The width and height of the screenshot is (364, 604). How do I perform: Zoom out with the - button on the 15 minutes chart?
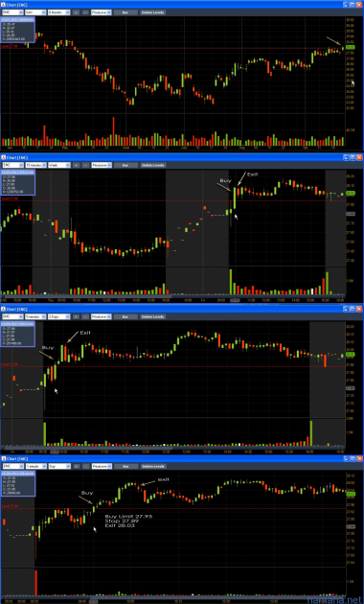click(x=85, y=165)
